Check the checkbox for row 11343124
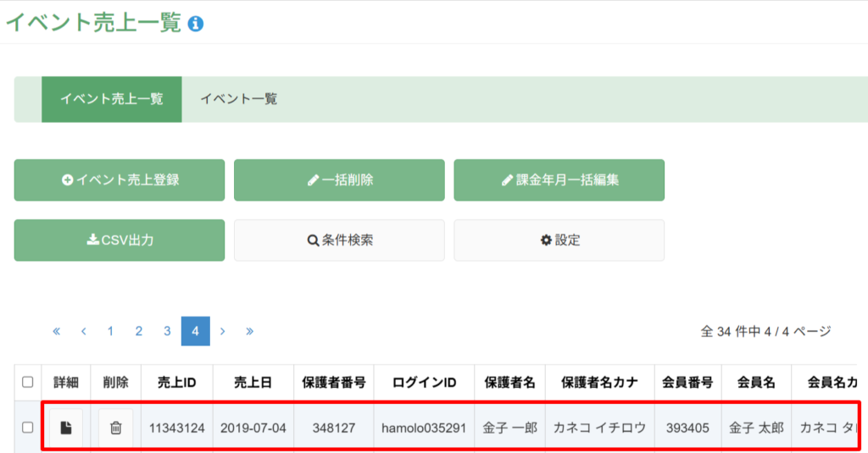Screen dimensions: 868x453 coord(28,428)
